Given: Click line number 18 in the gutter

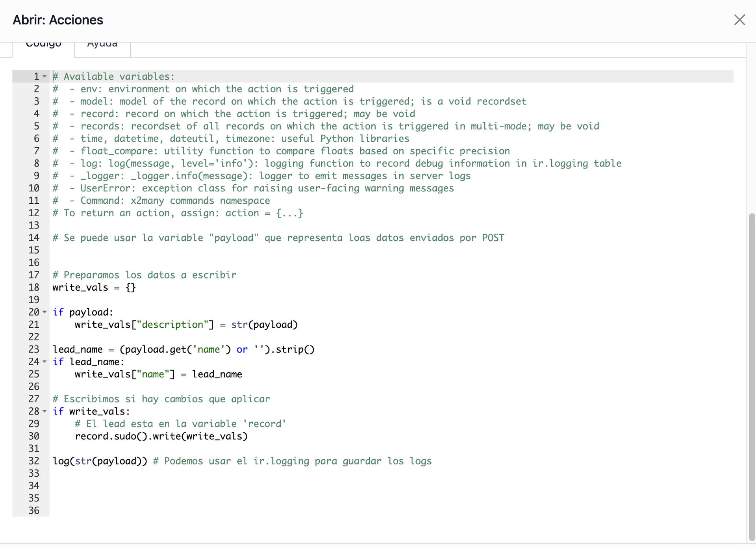Looking at the screenshot, I should coord(34,288).
